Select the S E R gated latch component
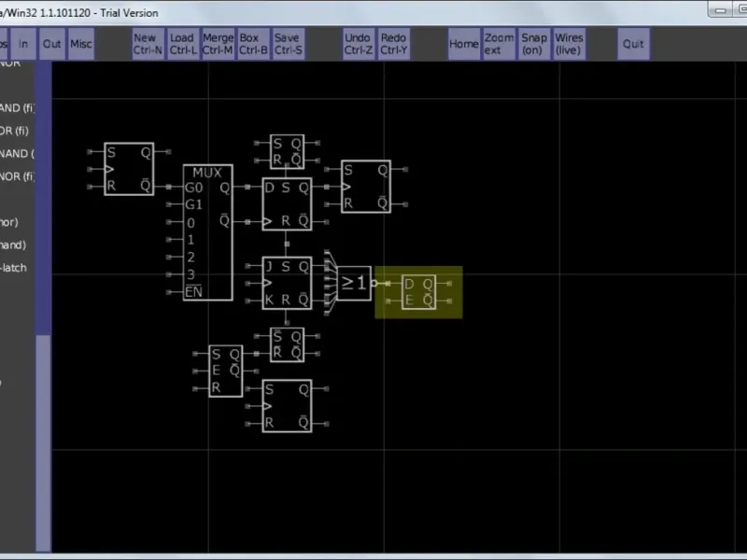The width and height of the screenshot is (747, 560). click(x=225, y=371)
